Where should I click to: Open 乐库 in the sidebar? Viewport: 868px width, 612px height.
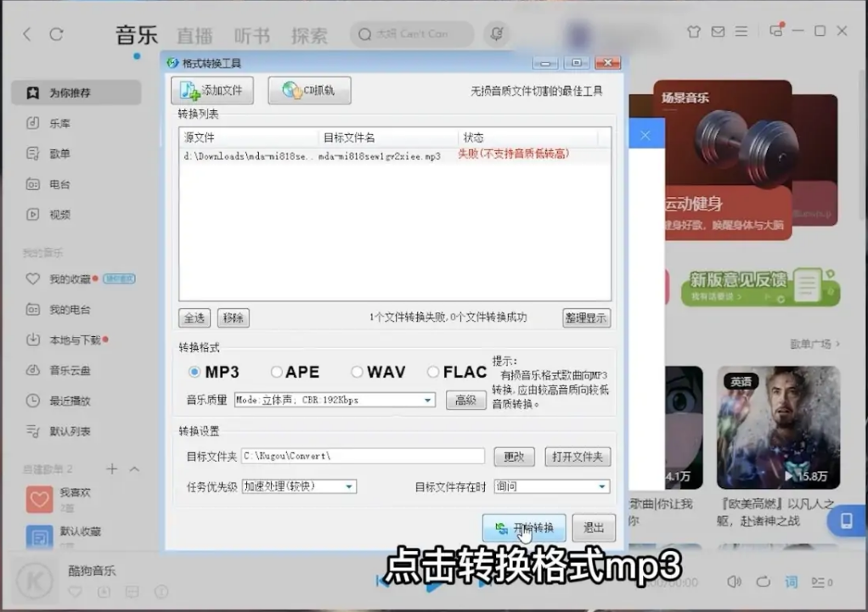coord(59,123)
